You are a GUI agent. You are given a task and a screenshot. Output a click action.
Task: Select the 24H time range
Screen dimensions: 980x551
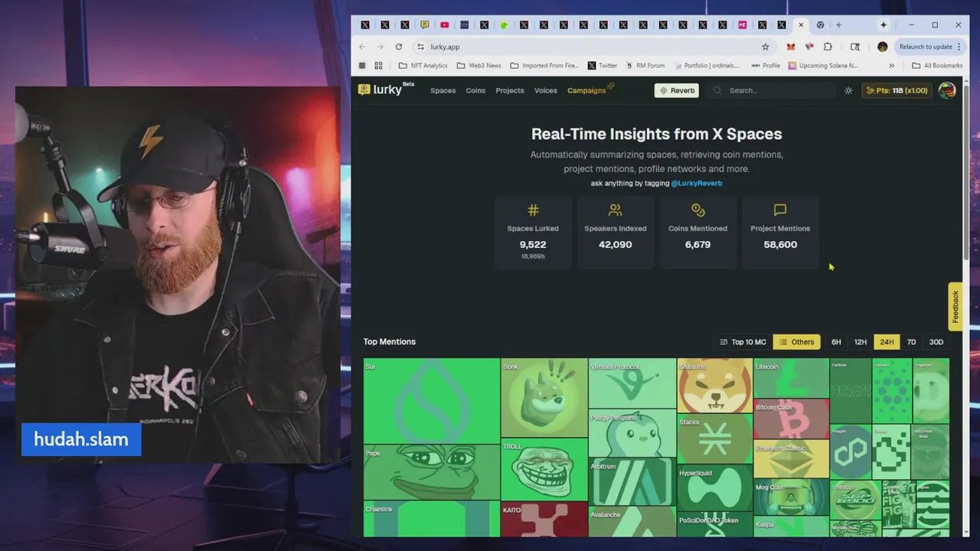point(887,342)
